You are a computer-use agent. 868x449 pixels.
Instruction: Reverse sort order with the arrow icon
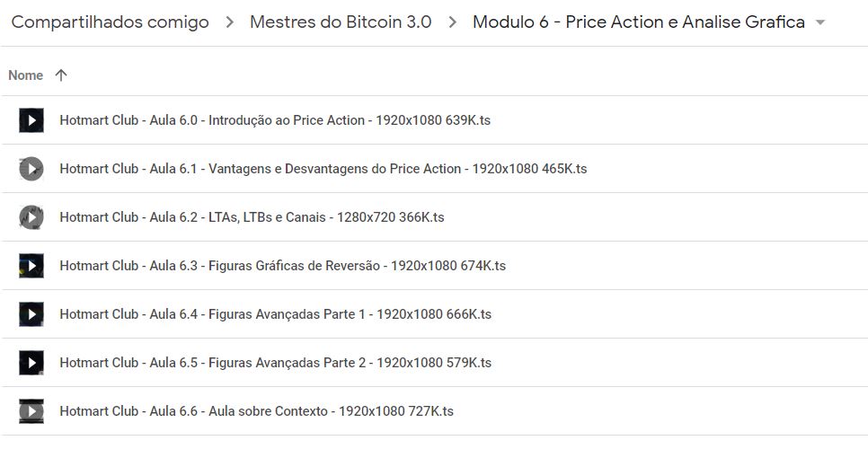tap(61, 75)
